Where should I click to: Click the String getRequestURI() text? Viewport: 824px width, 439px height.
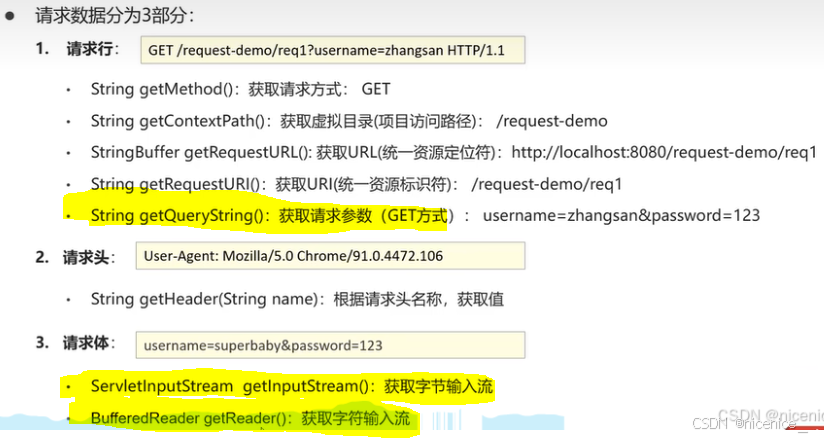point(176,184)
